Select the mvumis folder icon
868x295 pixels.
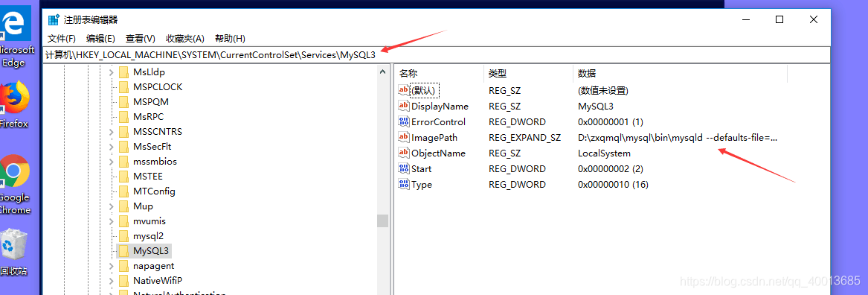pos(123,221)
